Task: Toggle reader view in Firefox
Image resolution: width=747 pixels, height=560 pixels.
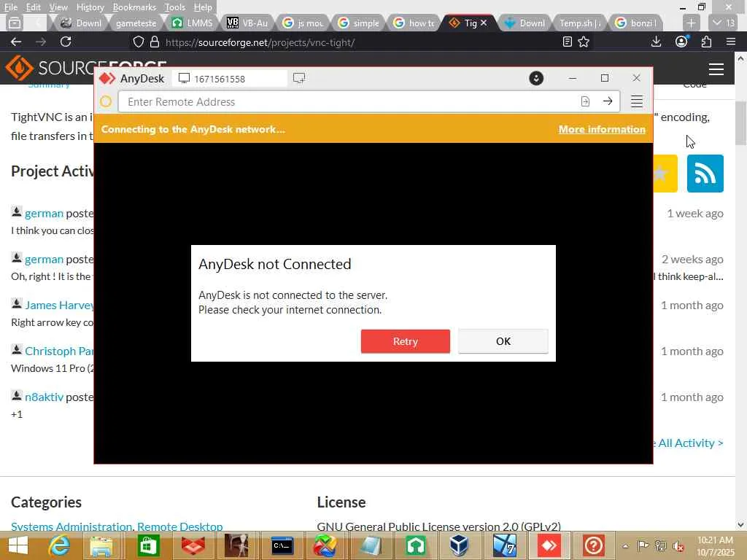Action: (567, 42)
